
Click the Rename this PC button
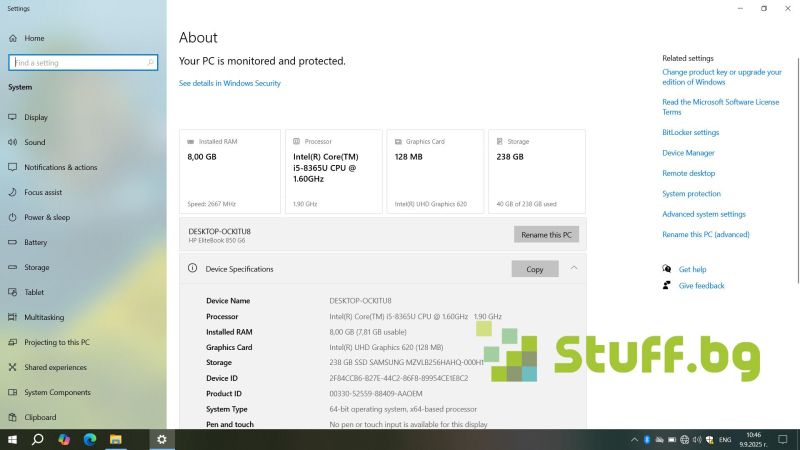[546, 234]
